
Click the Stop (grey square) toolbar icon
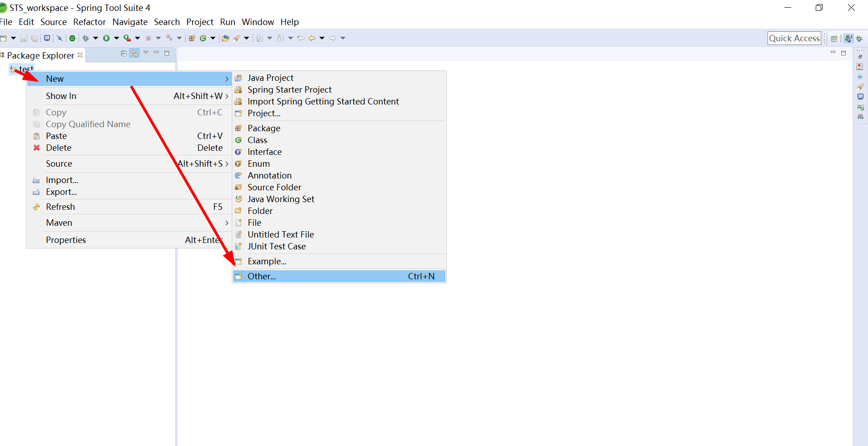click(x=148, y=39)
